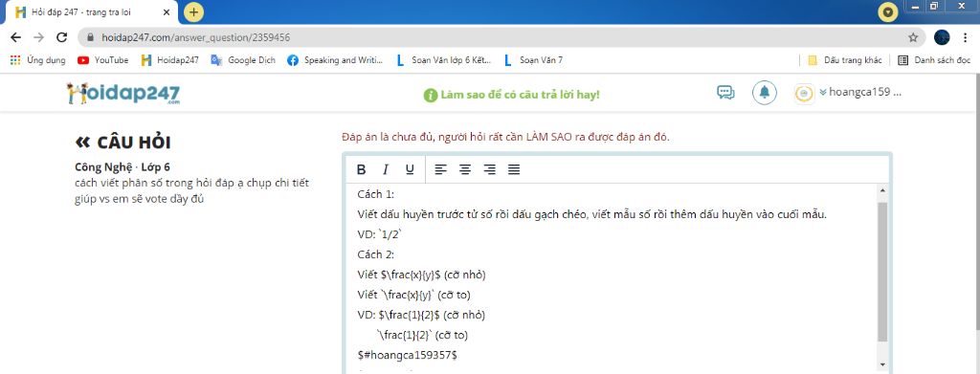Click 'Công Nghệ · Lớp 6' subject label
The image size is (980, 374).
(122, 167)
